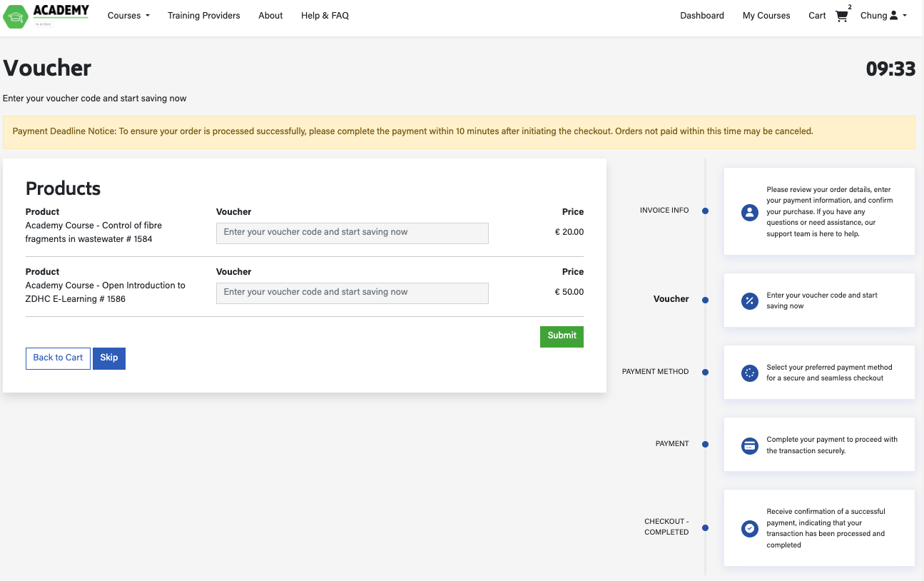The width and height of the screenshot is (924, 581).
Task: Open the dropdown arrow next to Chung
Action: click(903, 15)
